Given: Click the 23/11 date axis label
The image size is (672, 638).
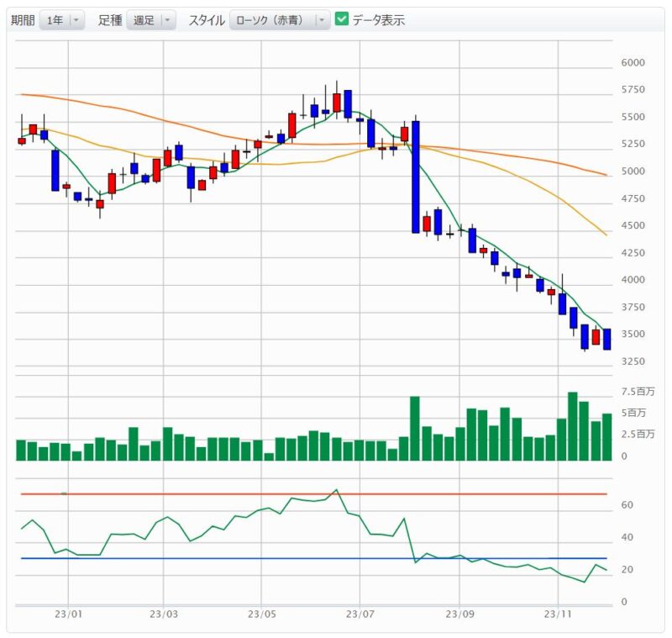Looking at the screenshot, I should tap(558, 614).
